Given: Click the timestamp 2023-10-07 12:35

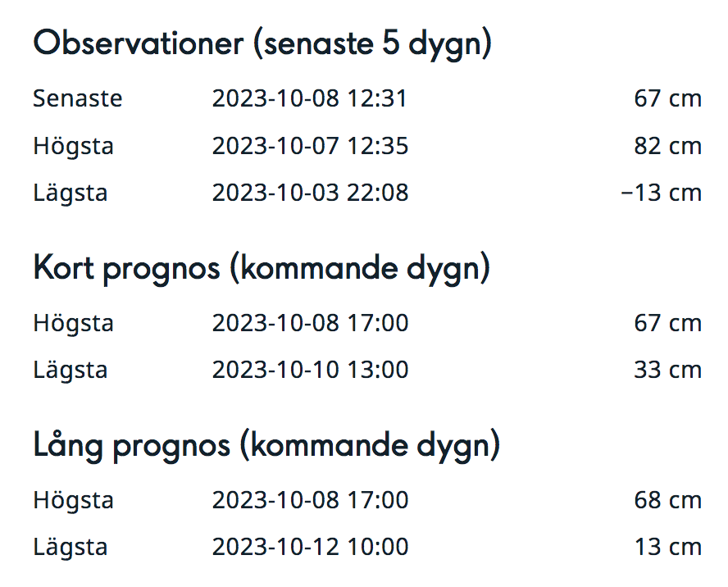Looking at the screenshot, I should 310,146.
